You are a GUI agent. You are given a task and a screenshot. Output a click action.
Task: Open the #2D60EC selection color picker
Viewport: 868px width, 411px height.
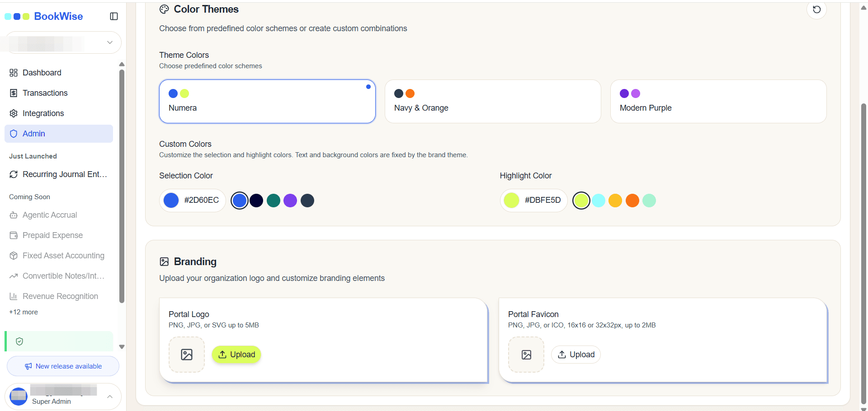(x=193, y=200)
